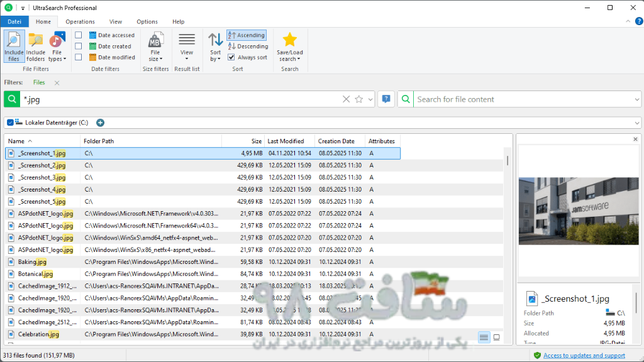The width and height of the screenshot is (644, 362).
Task: Uncheck the Lokaler Datenträger (C:) drive
Action: [10, 123]
